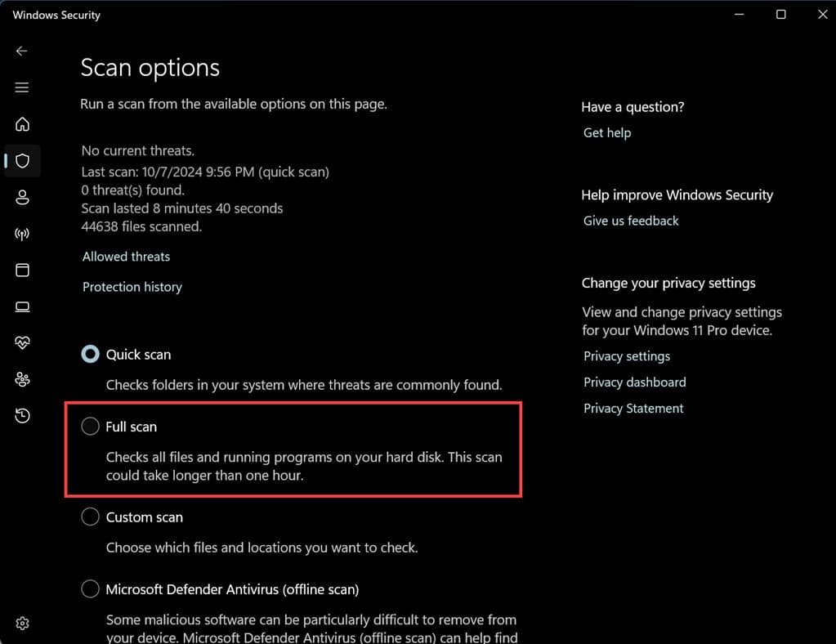Open Firewall & network protection icon
The height and width of the screenshot is (644, 836).
pos(22,235)
